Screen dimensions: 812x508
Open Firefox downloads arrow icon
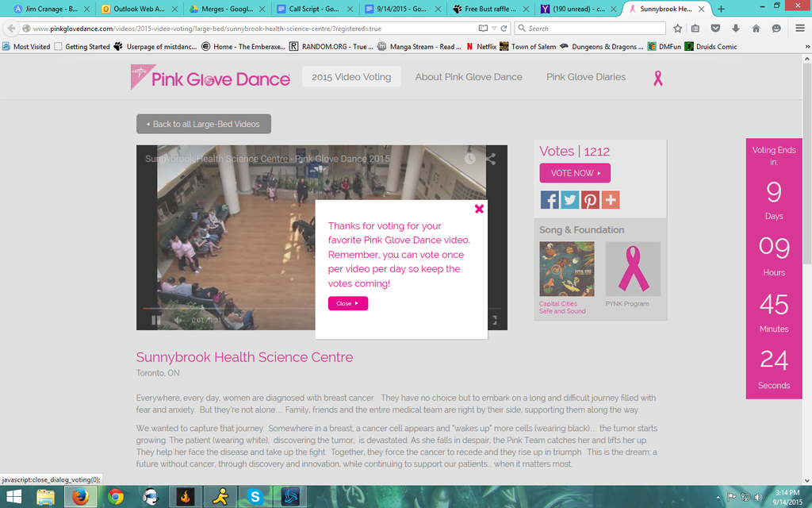pos(736,29)
